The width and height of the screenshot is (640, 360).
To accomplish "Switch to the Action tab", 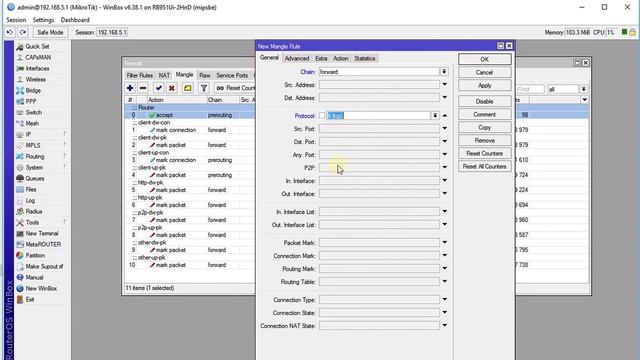I will point(340,59).
